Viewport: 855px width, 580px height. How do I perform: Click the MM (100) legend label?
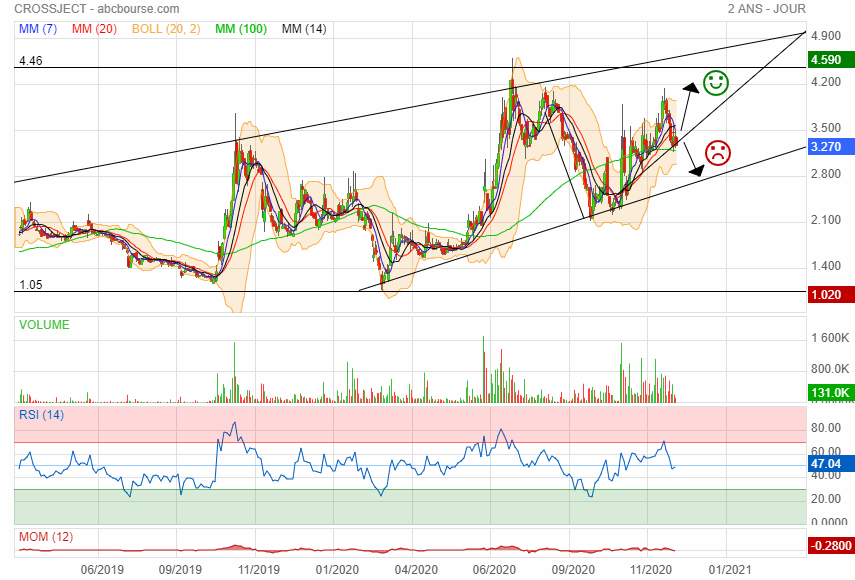(241, 29)
